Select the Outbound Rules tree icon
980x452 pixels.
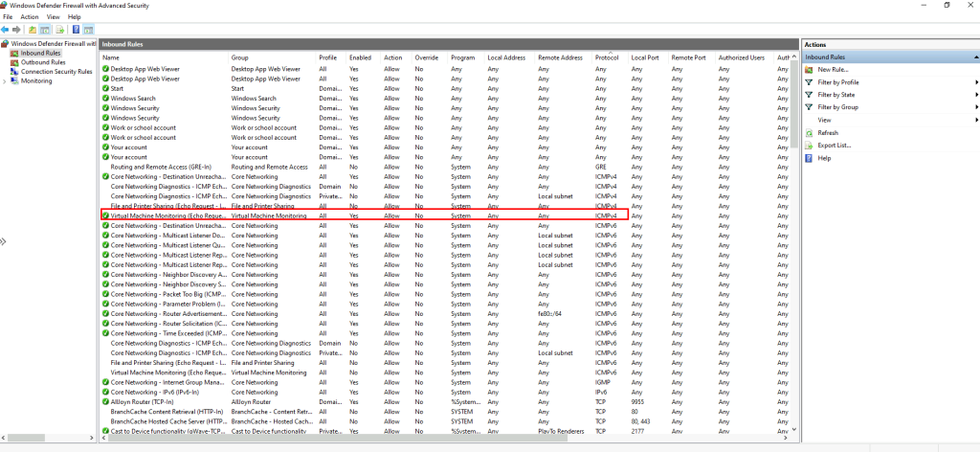click(15, 62)
